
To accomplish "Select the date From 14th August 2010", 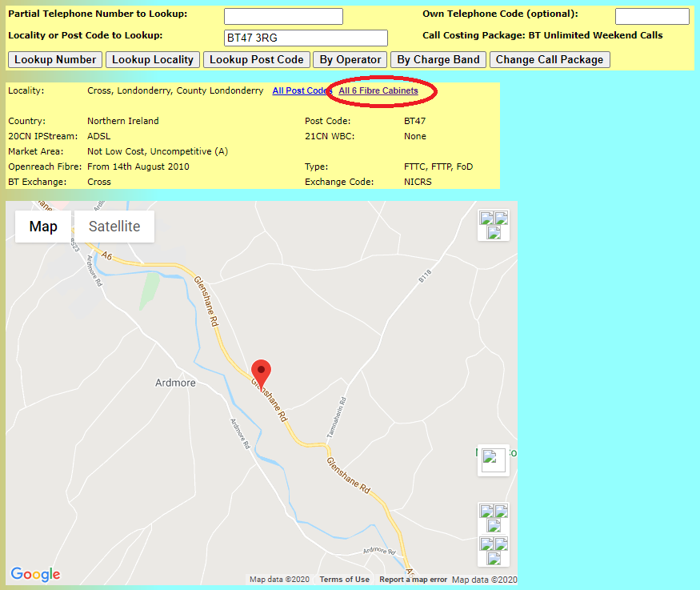I will coord(138,167).
